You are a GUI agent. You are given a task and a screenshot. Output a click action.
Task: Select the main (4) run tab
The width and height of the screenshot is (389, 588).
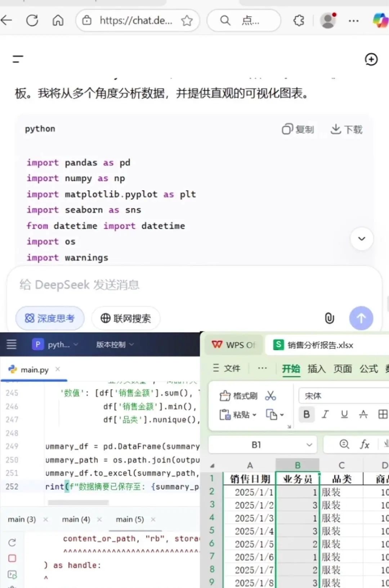click(76, 519)
